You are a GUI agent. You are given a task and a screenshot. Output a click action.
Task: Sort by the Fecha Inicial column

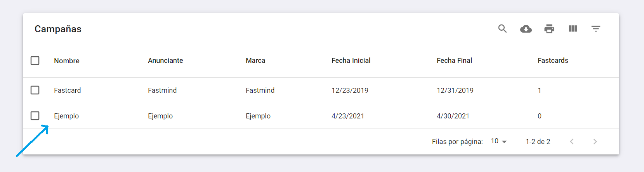click(x=351, y=61)
